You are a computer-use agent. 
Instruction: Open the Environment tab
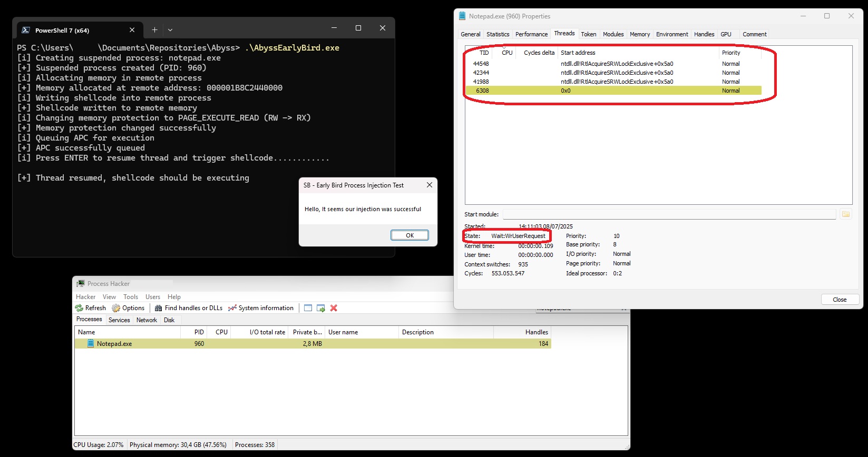click(x=672, y=34)
